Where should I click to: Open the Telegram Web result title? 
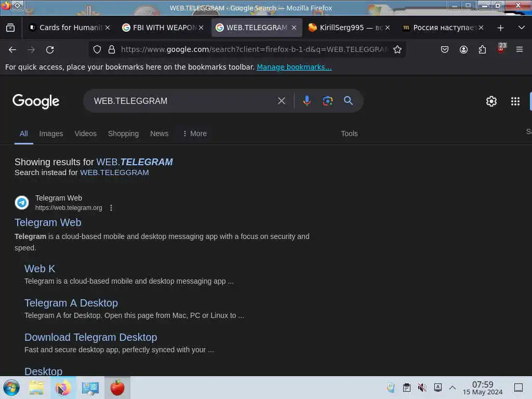(48, 222)
